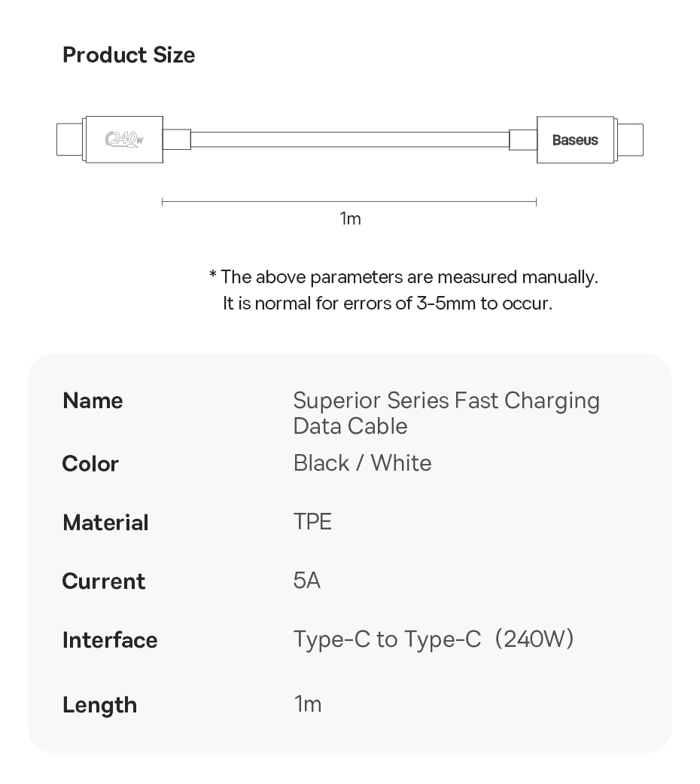Click the right USB-C connector tip
Viewport: 700px width, 784px height.
(x=630, y=140)
